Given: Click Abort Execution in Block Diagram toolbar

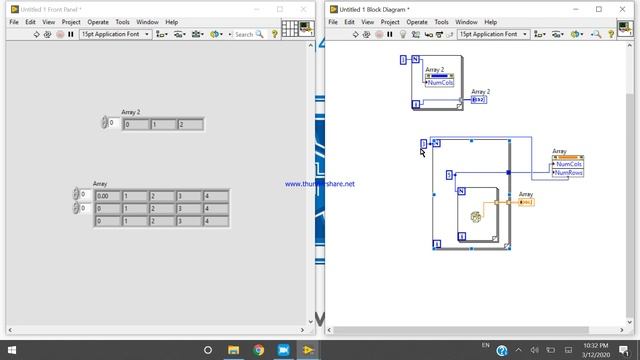Looking at the screenshot, I should point(379,35).
